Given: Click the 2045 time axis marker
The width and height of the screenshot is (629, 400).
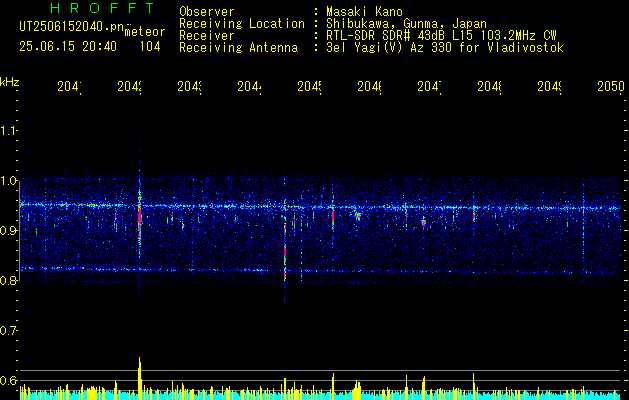Looking at the screenshot, I should 309,86.
